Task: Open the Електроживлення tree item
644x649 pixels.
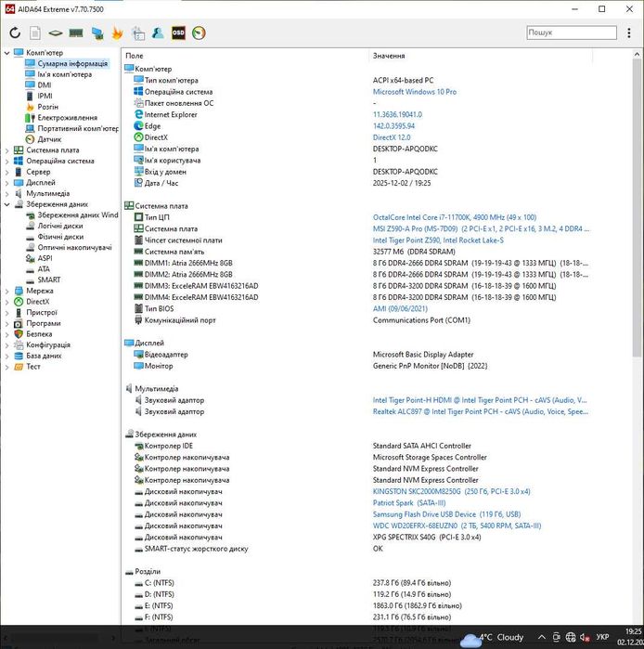Action: coord(68,118)
